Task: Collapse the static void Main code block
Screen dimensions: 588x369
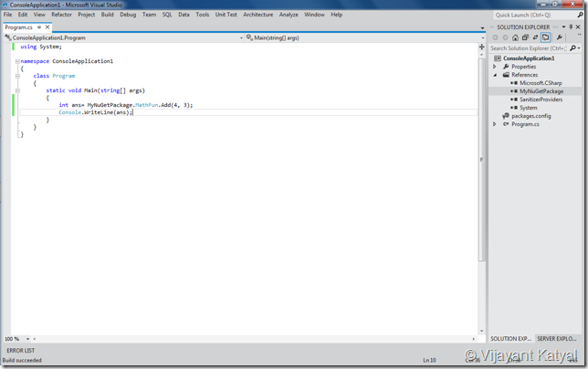Action: 17,90
